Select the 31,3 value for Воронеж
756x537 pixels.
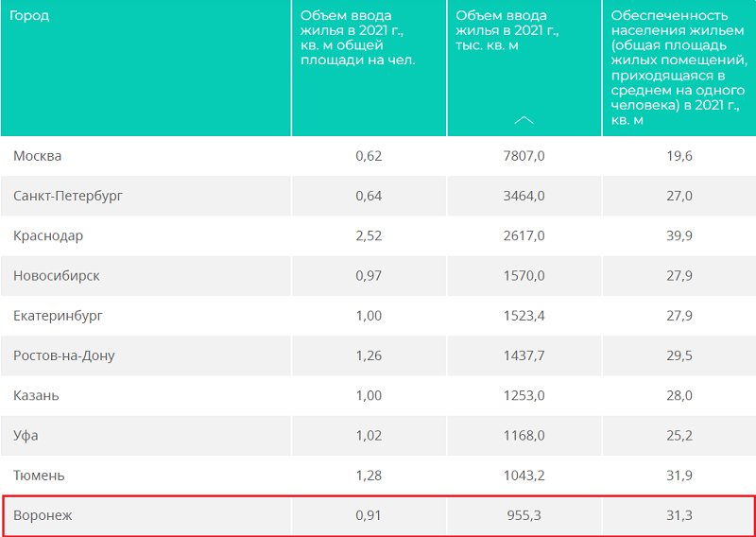click(679, 516)
